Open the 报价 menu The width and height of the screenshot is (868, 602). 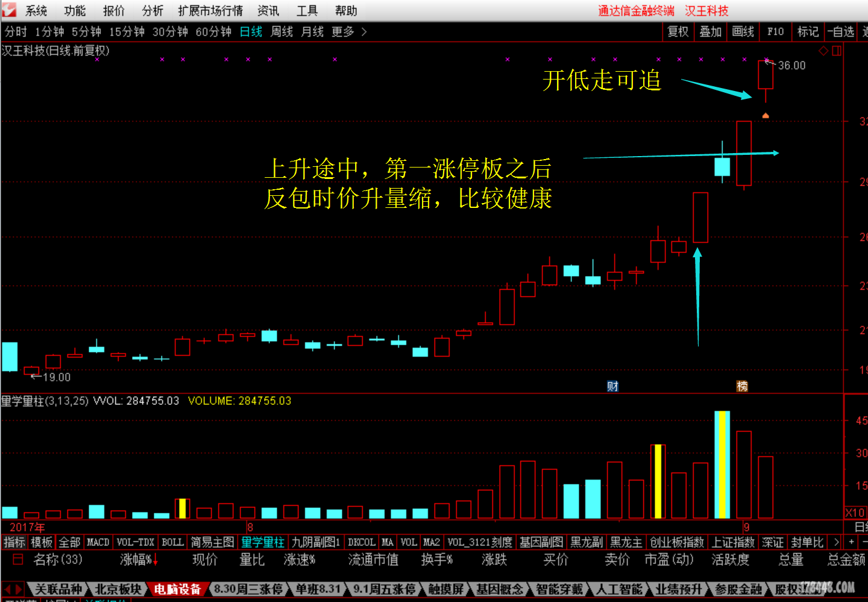tap(114, 11)
